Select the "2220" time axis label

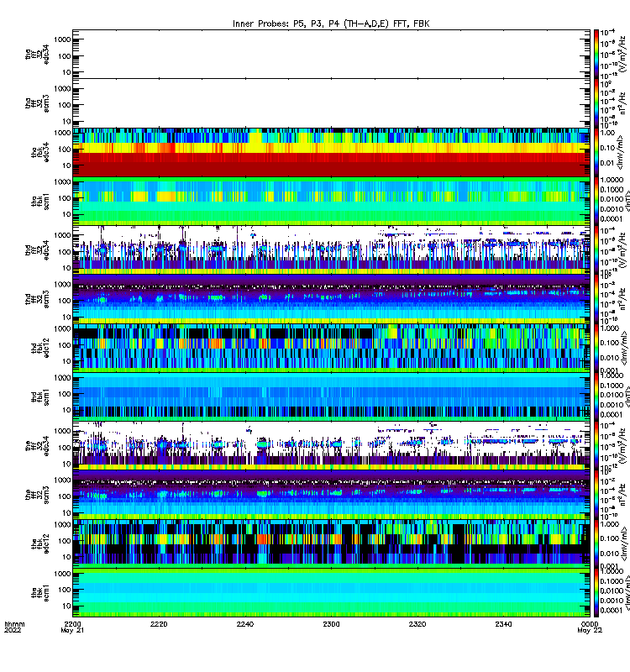tap(159, 624)
